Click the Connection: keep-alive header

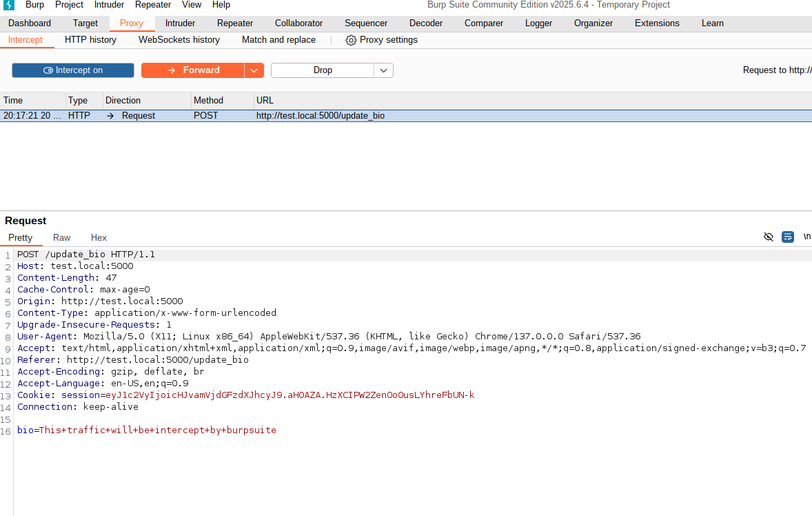78,407
